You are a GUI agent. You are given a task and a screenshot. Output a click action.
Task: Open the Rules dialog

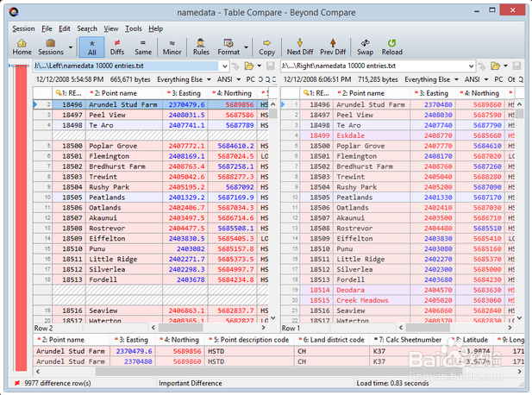pyautogui.click(x=201, y=47)
